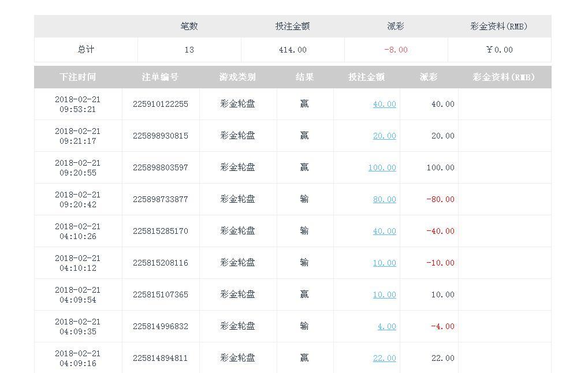Click the 笔数 summary header

click(189, 26)
